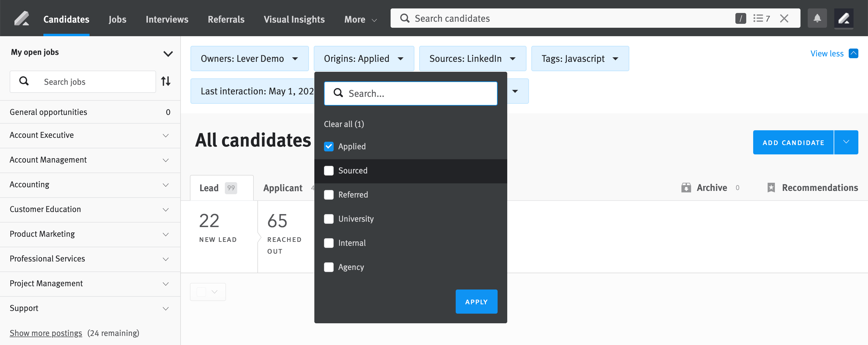Open Recommendations via the star bookmark icon
The width and height of the screenshot is (868, 345).
tap(772, 188)
